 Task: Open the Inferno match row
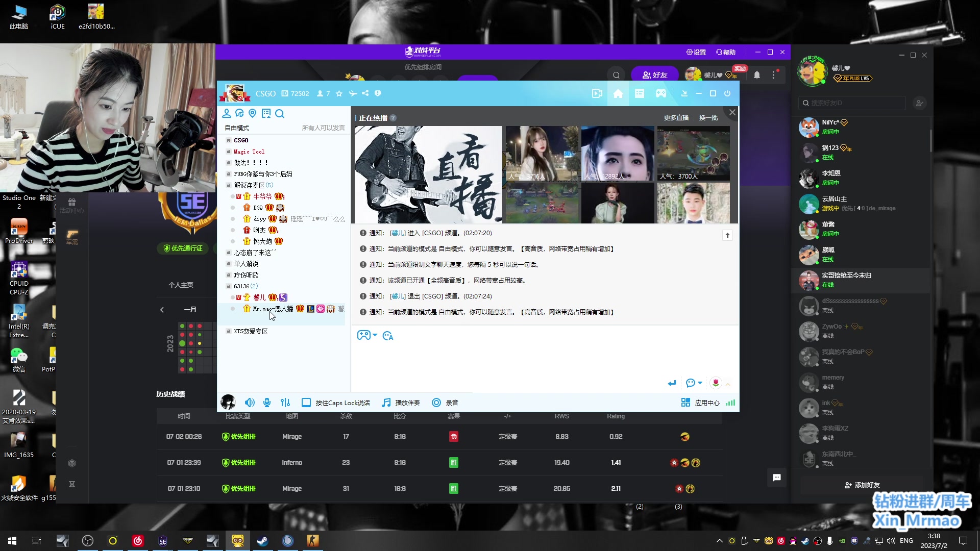coord(440,463)
